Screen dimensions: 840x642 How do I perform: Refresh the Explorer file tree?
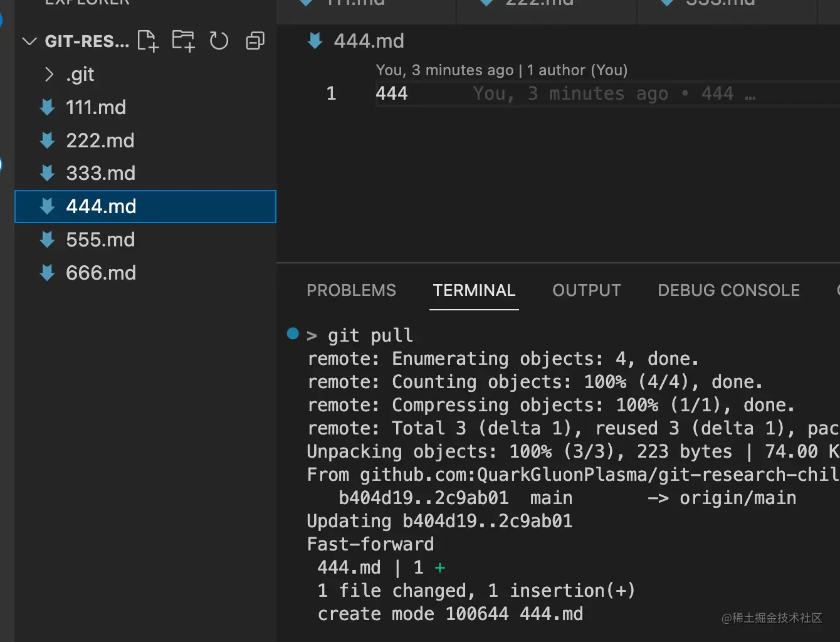pos(219,41)
